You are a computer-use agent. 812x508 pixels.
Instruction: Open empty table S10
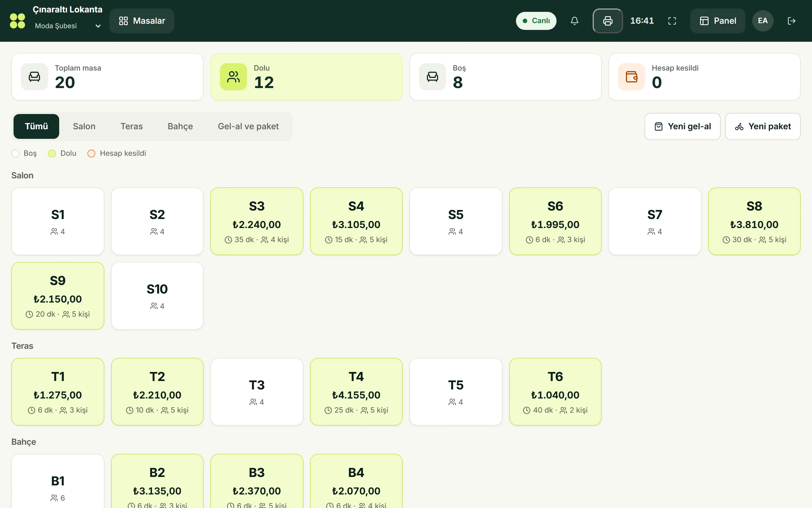click(x=157, y=296)
